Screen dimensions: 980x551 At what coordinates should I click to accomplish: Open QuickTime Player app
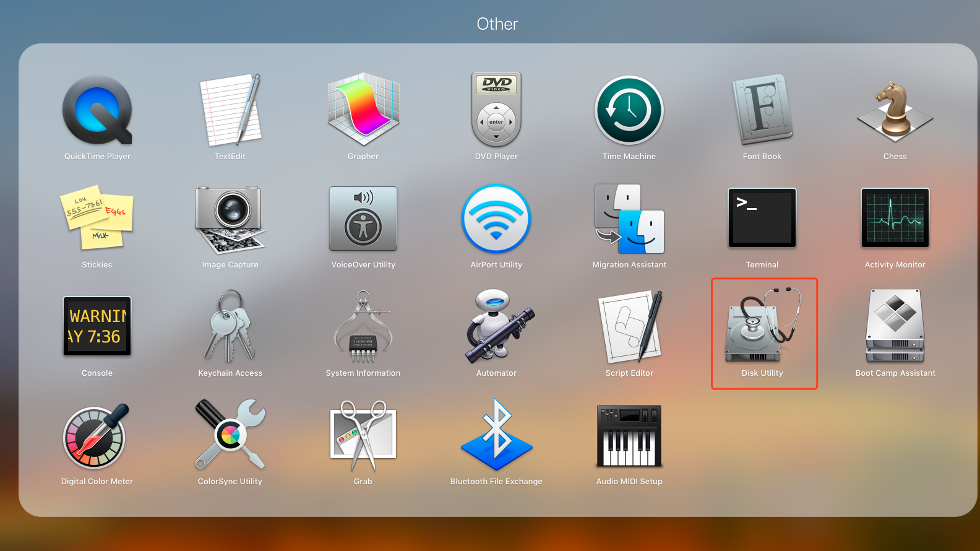(x=97, y=110)
